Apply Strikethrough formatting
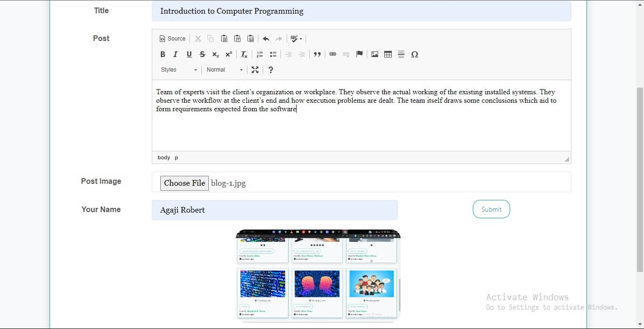 click(202, 55)
